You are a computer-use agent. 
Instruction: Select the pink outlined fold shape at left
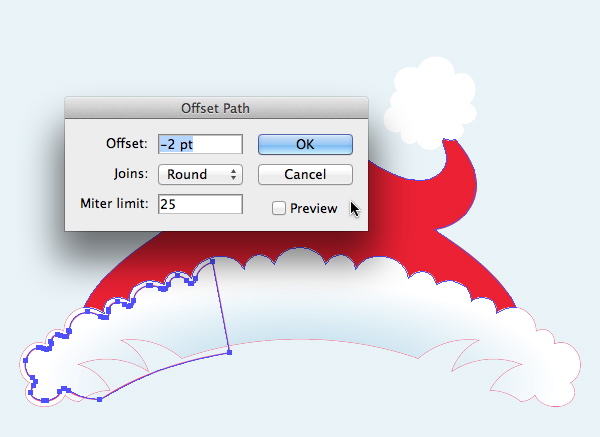coord(115,364)
